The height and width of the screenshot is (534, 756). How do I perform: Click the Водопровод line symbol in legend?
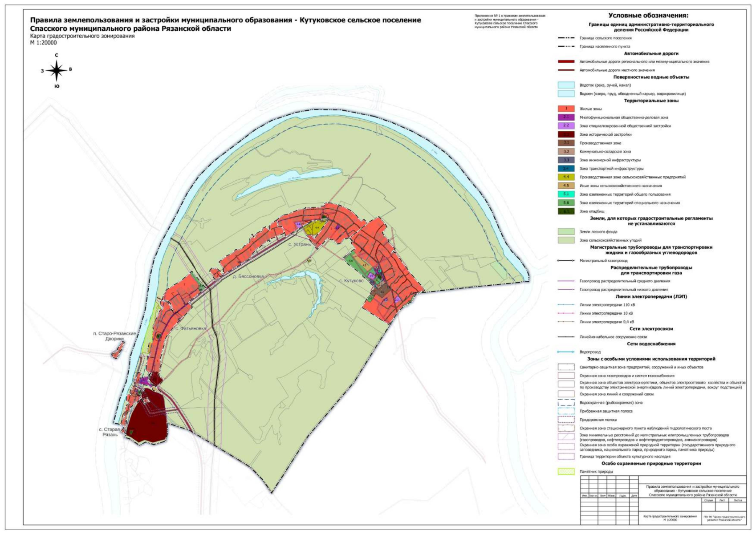tap(566, 352)
